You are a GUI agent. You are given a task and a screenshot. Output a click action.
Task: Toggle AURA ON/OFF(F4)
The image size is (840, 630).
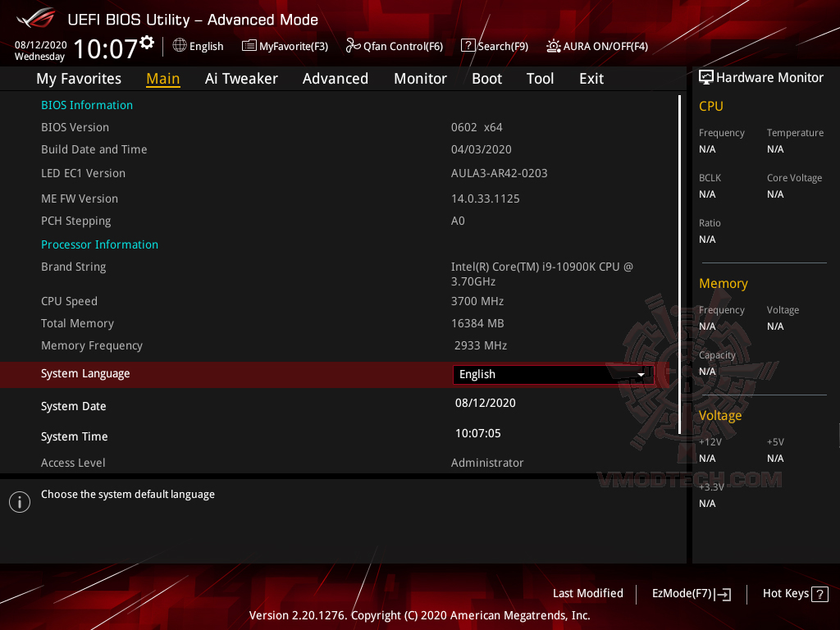point(597,46)
